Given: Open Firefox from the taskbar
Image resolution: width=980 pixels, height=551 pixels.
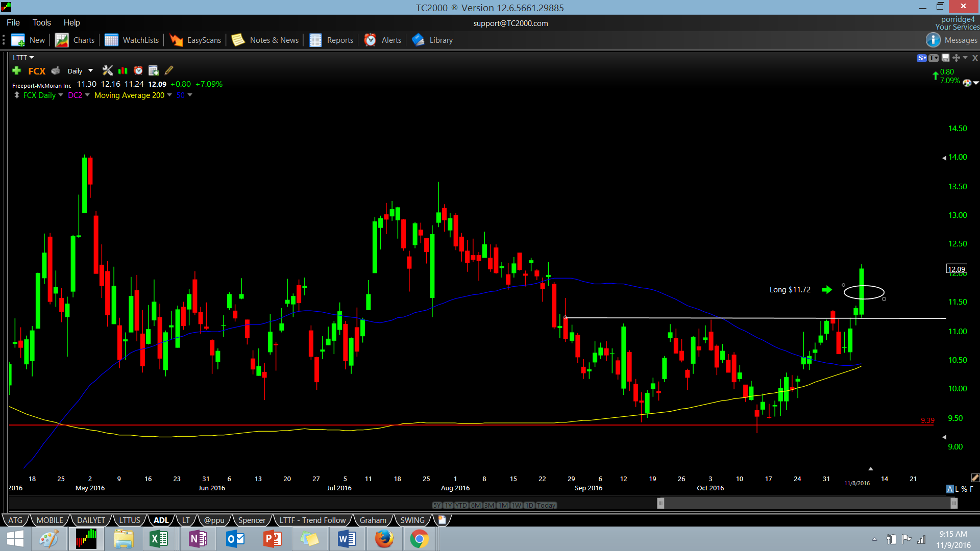Looking at the screenshot, I should [x=384, y=539].
